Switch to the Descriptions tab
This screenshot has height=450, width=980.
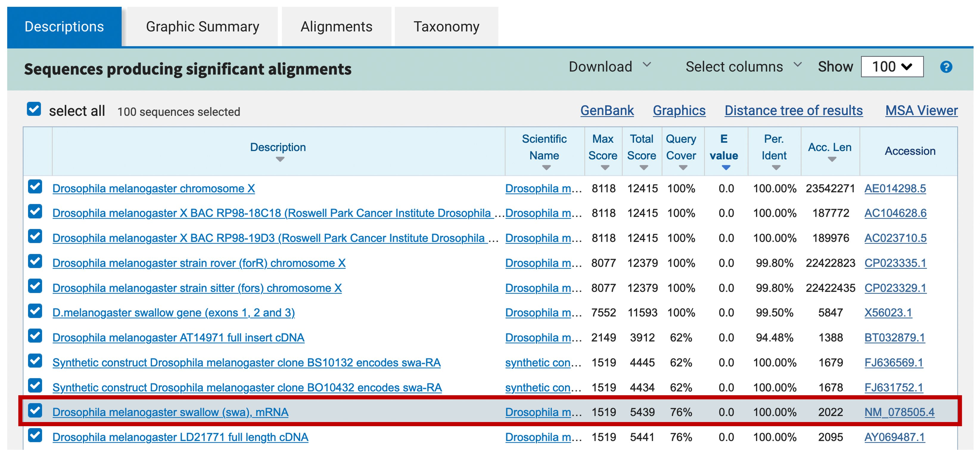click(64, 26)
